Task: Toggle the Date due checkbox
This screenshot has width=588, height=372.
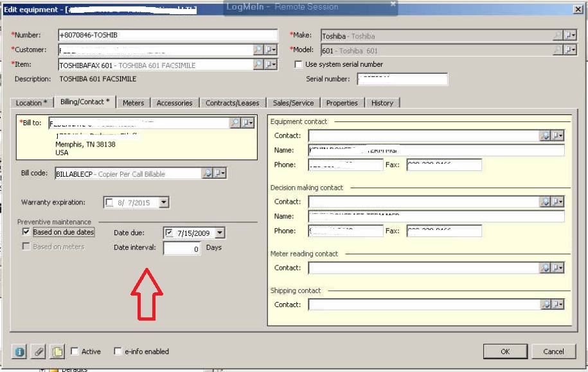Action: [x=169, y=233]
